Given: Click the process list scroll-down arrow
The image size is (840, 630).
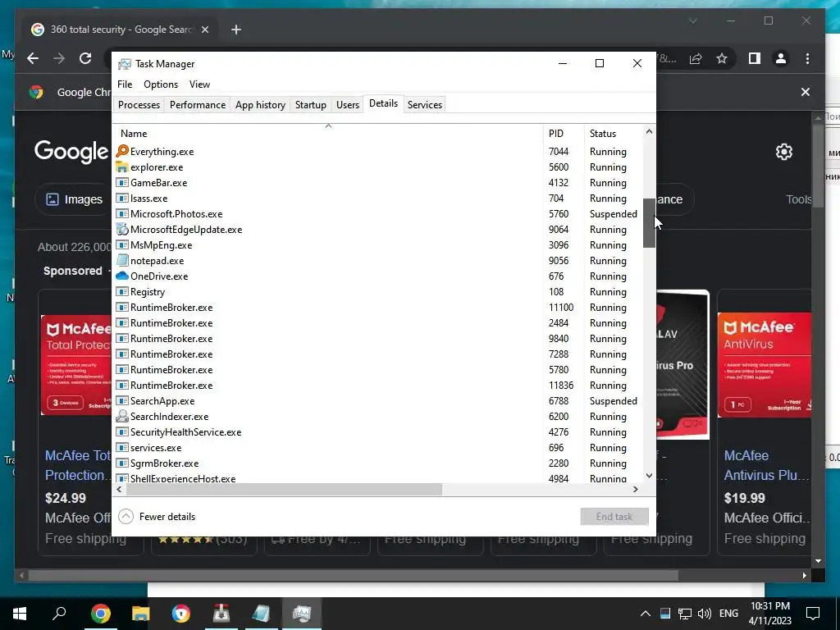Looking at the screenshot, I should click(x=650, y=475).
